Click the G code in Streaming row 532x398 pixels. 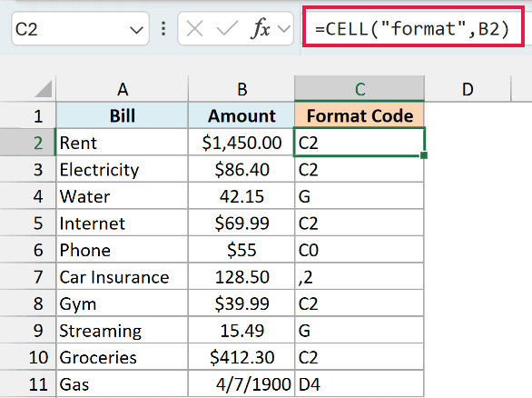click(360, 330)
